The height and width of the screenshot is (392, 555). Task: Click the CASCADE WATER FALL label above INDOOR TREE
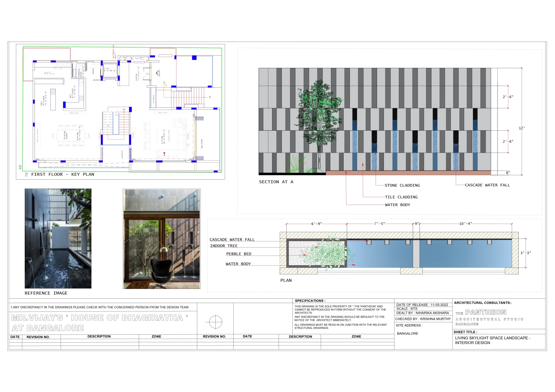pos(232,240)
